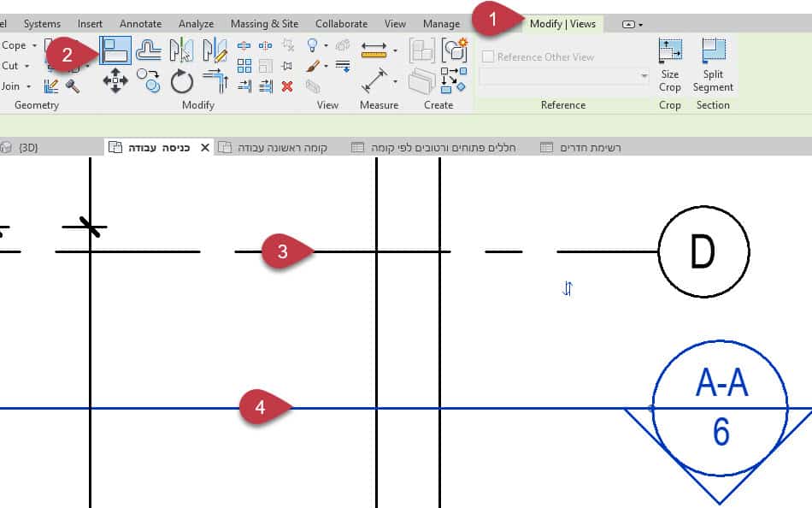Screen dimensions: 812x508
Task: Open the Insert ribbon tab
Action: [90, 24]
